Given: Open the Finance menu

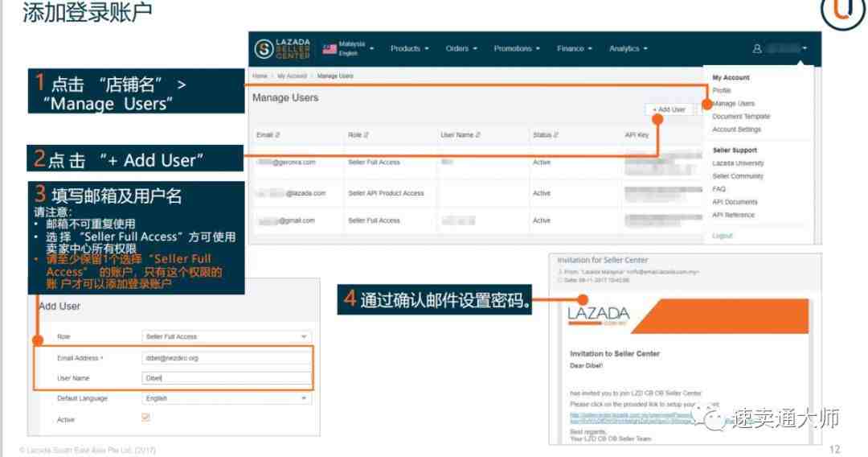Looking at the screenshot, I should pyautogui.click(x=575, y=49).
